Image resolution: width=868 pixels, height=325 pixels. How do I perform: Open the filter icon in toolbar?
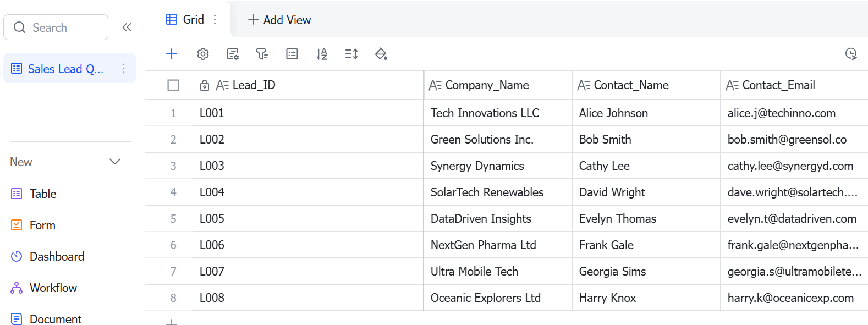262,54
